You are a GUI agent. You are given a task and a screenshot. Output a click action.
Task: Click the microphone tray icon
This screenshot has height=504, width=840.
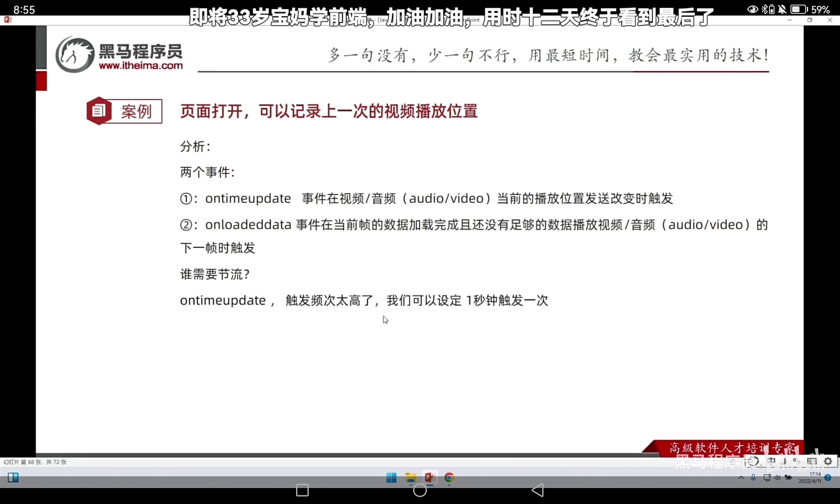753,478
